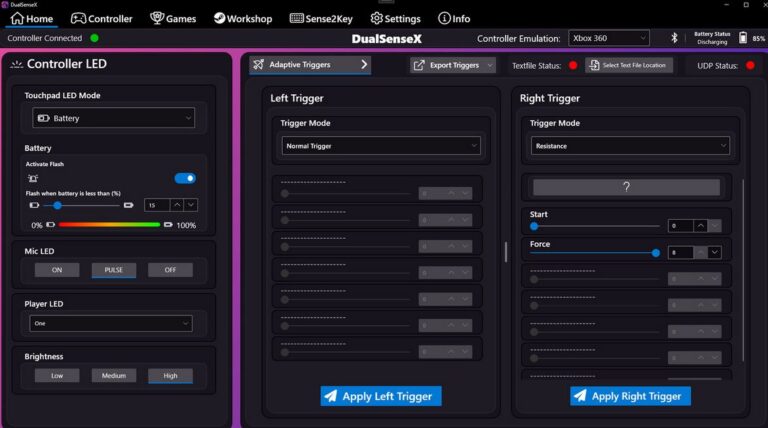Click the Bluetooth icon in status bar
The image size is (768, 428).
point(674,38)
